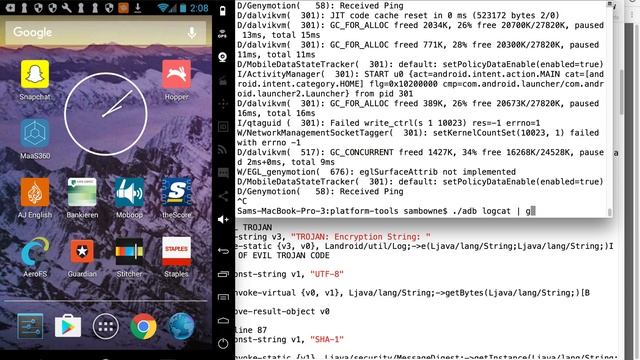Image resolution: width=640 pixels, height=360 pixels.
Task: Tap the download arrow notification icon
Action: pyautogui.click(x=138, y=8)
